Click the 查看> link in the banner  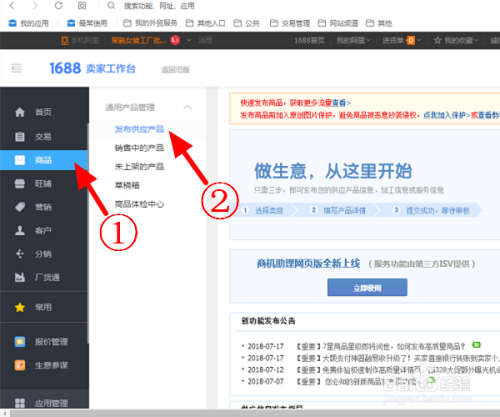[342, 103]
